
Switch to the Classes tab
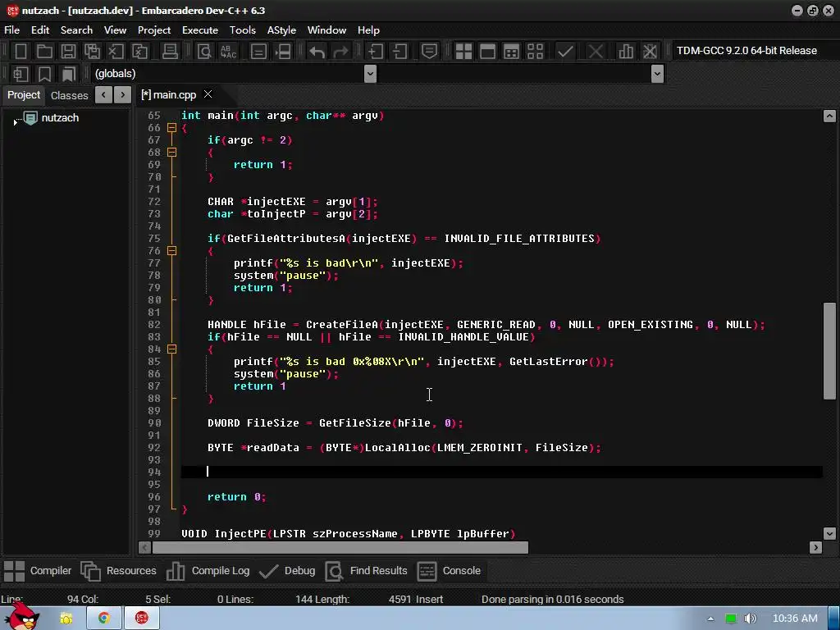tap(69, 95)
